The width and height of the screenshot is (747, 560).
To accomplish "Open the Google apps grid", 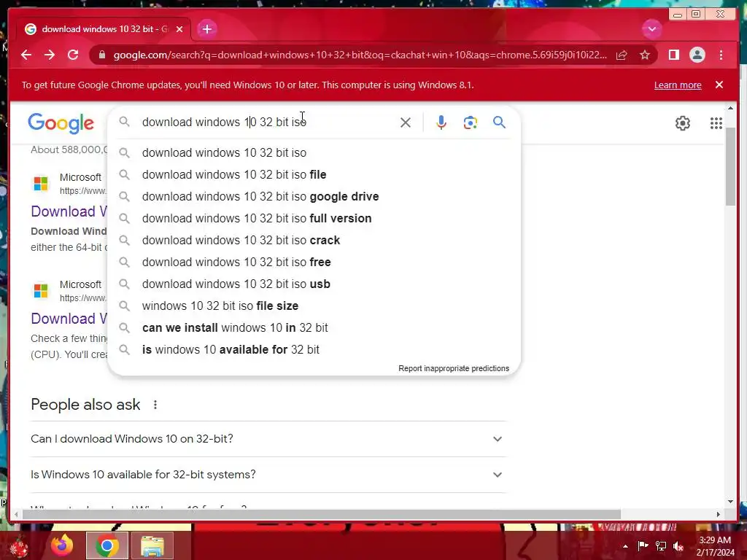I will click(716, 123).
